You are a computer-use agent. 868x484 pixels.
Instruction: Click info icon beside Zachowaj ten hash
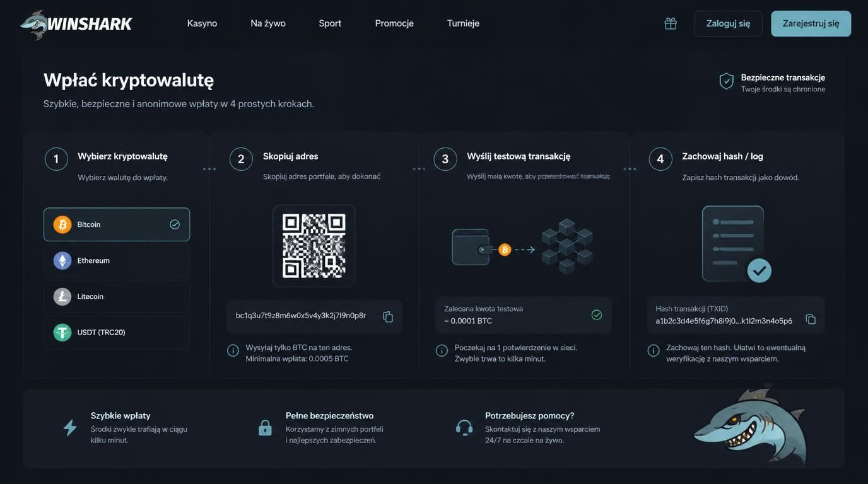click(654, 350)
